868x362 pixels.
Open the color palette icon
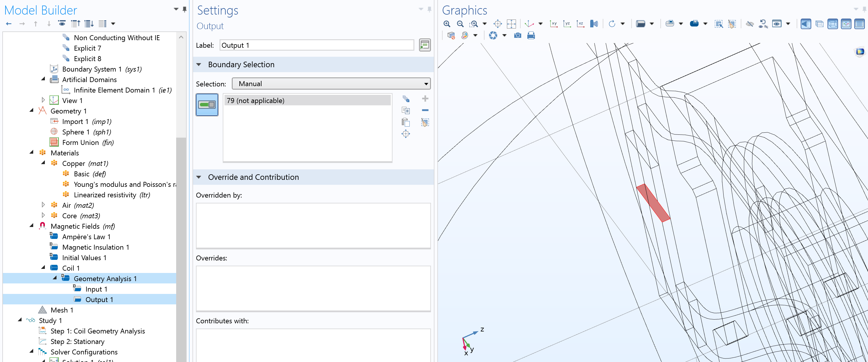click(465, 36)
